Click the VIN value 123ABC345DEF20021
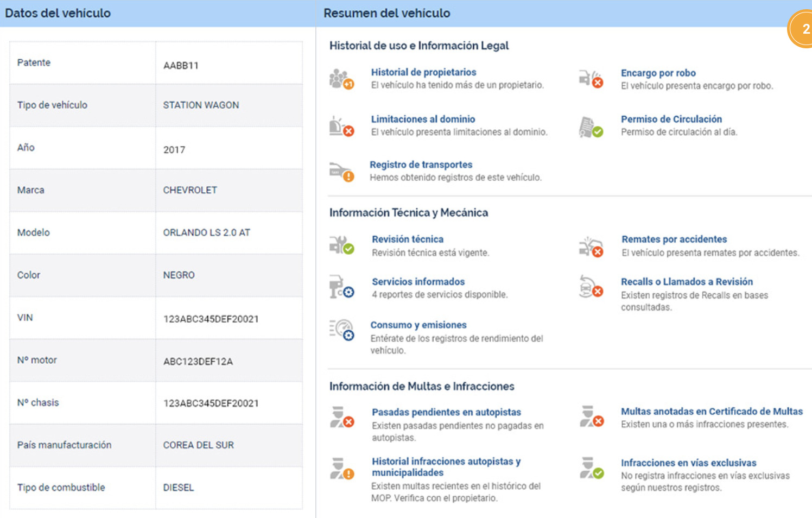Viewport: 812px width, 518px height. point(211,319)
